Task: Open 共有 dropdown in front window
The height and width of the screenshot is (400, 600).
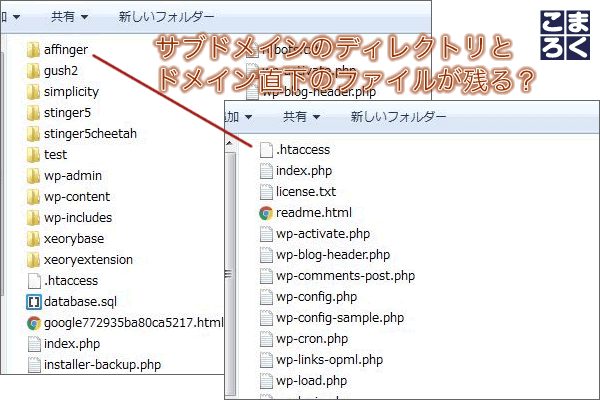Action: click(x=302, y=116)
